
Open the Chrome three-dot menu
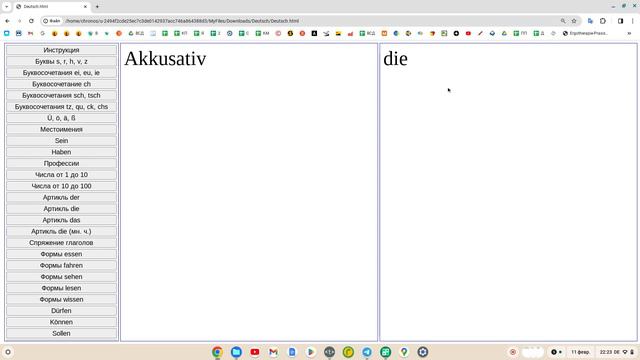(x=633, y=21)
